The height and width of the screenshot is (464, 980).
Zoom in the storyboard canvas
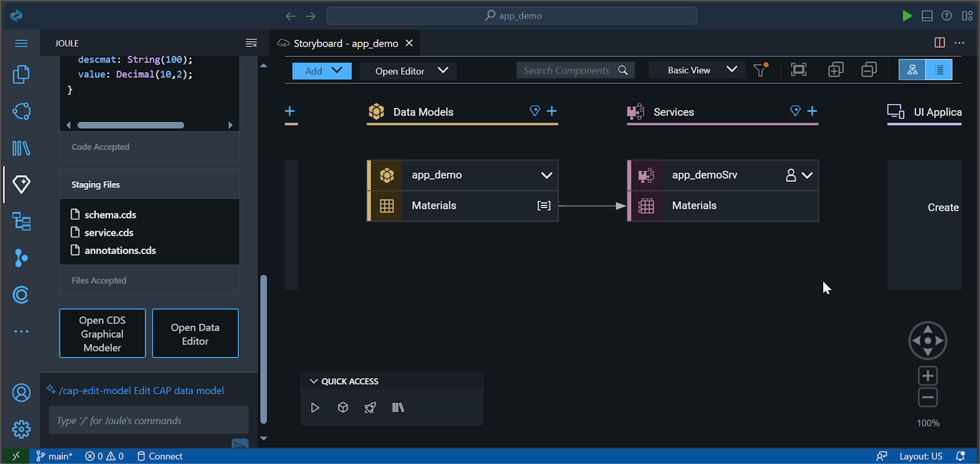(928, 376)
